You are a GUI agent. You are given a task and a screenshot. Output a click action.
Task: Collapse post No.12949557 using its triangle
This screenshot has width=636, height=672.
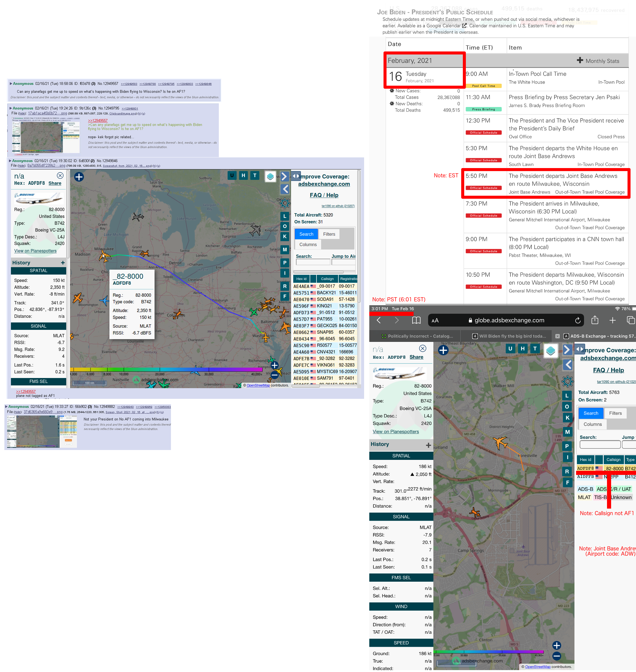point(11,84)
